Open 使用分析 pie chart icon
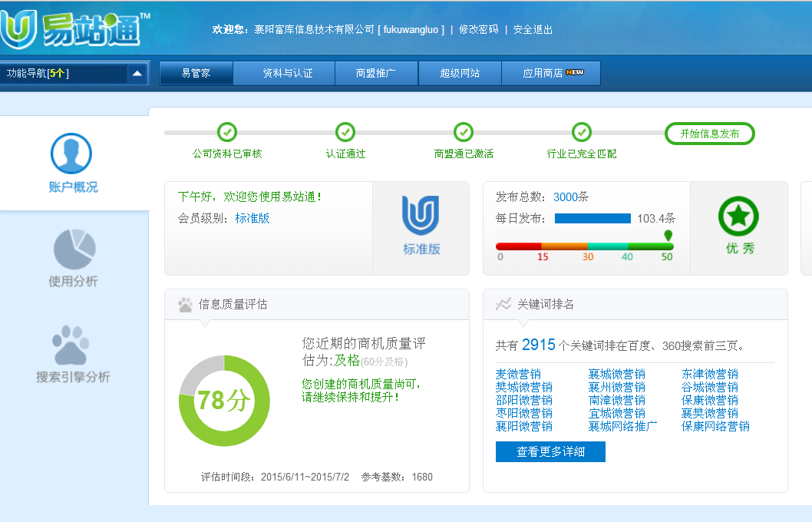The image size is (812, 522). 74,249
